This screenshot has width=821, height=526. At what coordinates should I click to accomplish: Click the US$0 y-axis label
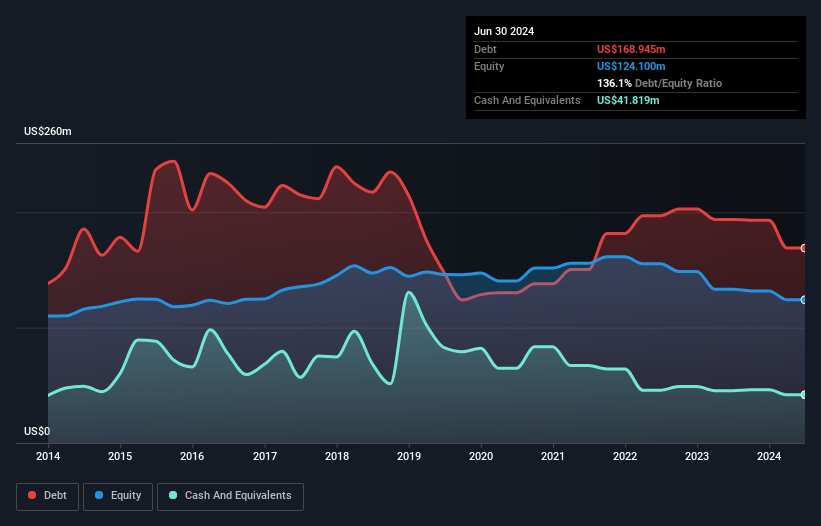pyautogui.click(x=37, y=431)
